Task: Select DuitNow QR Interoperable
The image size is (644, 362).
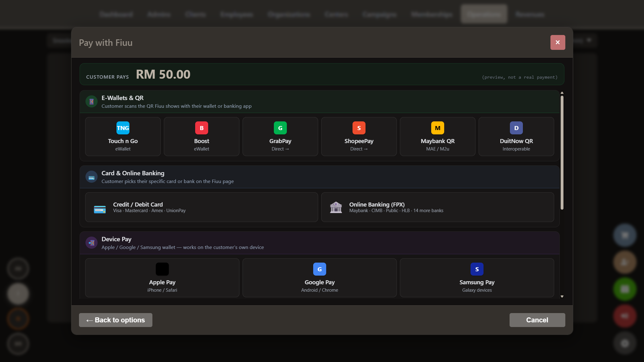Action: pyautogui.click(x=516, y=137)
